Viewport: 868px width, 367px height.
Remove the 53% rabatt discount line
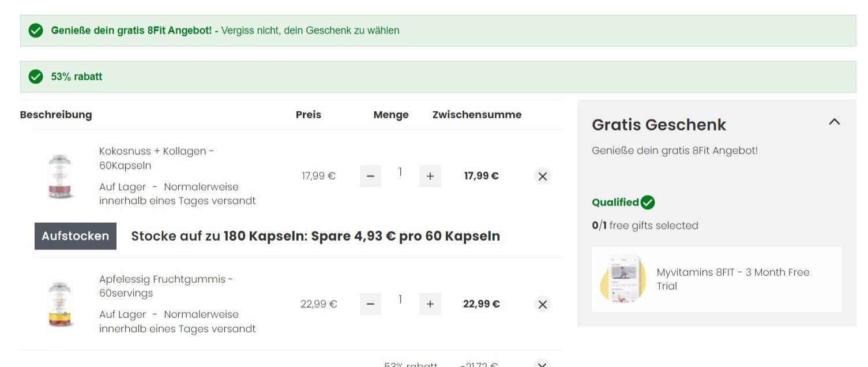(542, 364)
